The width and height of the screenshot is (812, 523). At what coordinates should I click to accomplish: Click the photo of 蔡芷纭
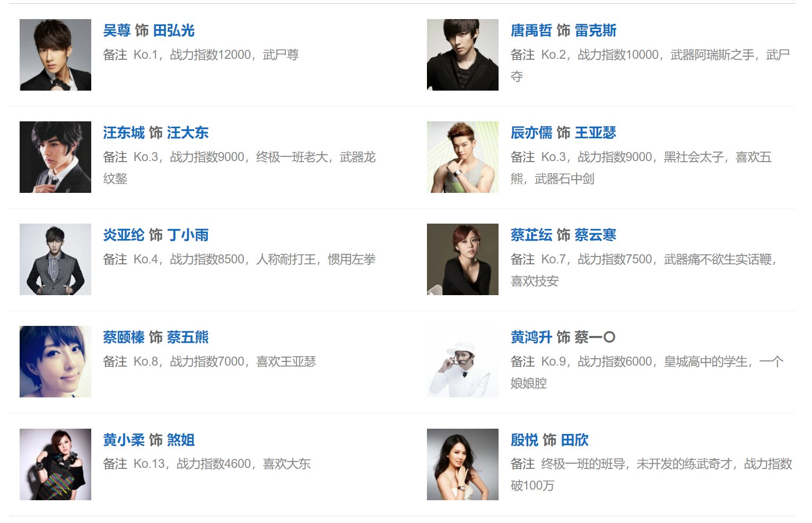click(x=462, y=260)
